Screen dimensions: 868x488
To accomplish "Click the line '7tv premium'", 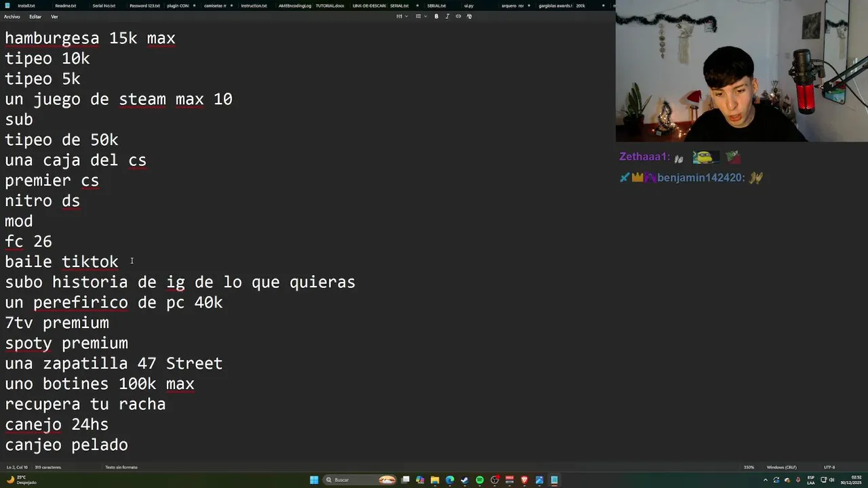I will pyautogui.click(x=57, y=323).
